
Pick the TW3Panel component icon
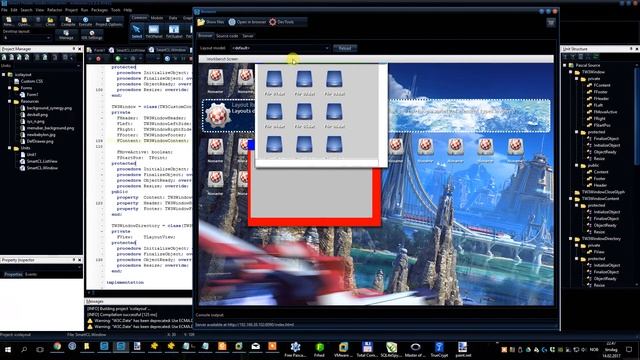click(153, 31)
